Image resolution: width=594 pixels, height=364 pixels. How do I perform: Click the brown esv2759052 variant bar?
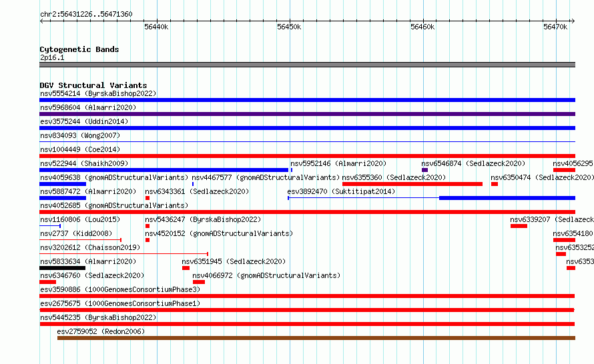[316, 338]
